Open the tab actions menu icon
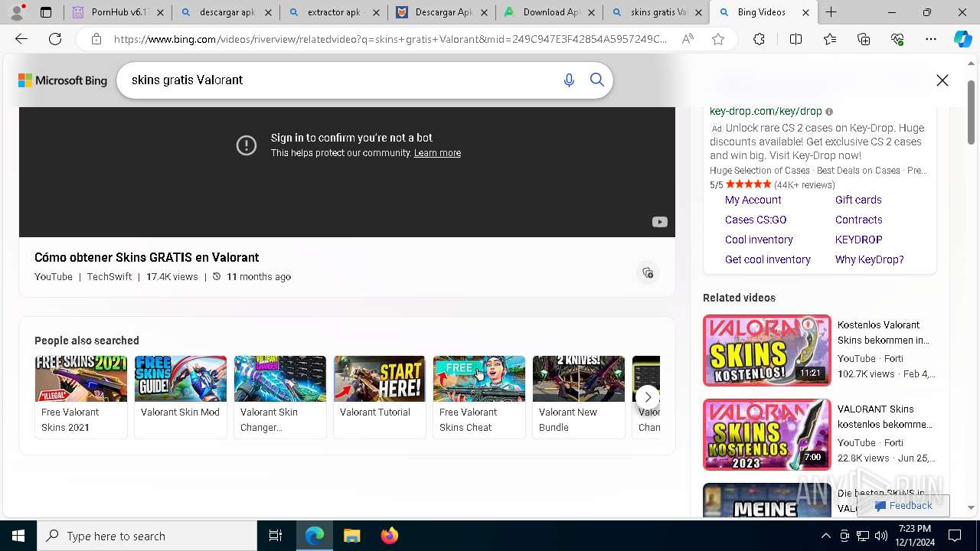980x551 pixels. click(x=46, y=12)
